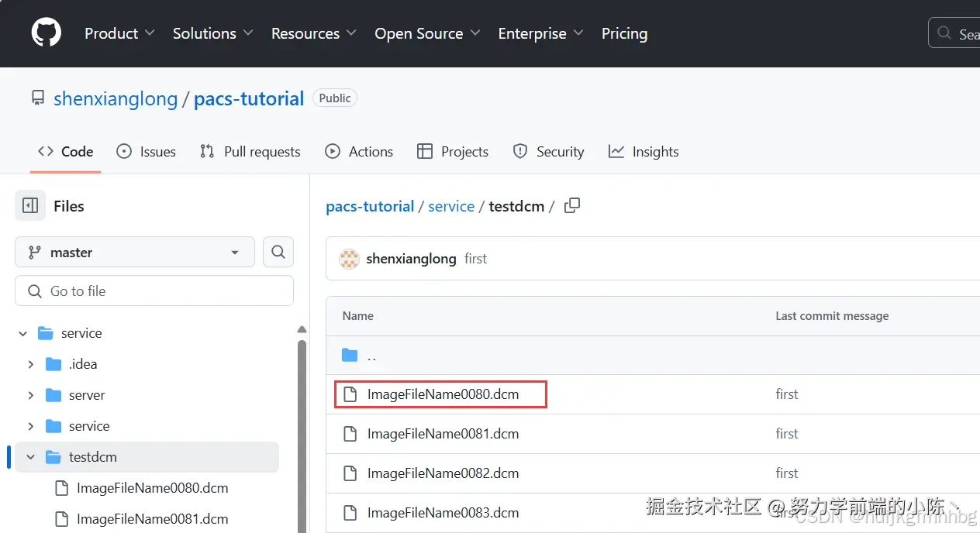The width and height of the screenshot is (980, 533).
Task: Open ImageFileName0081.dcm in the file tree
Action: tap(152, 519)
